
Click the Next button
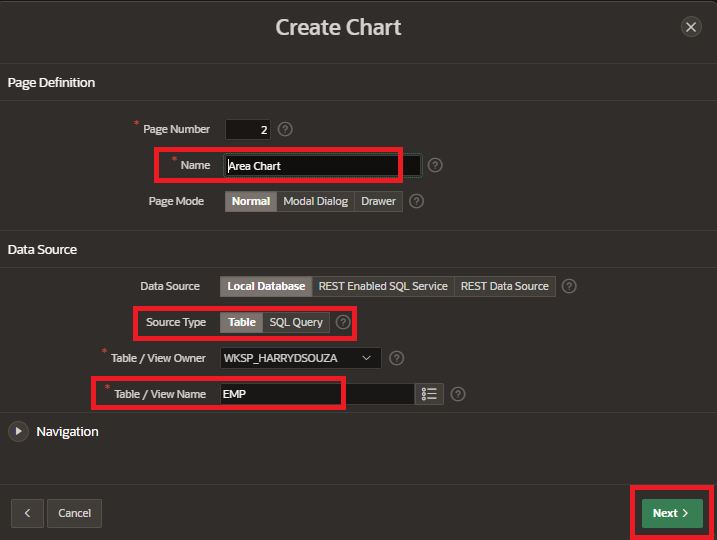pos(671,513)
